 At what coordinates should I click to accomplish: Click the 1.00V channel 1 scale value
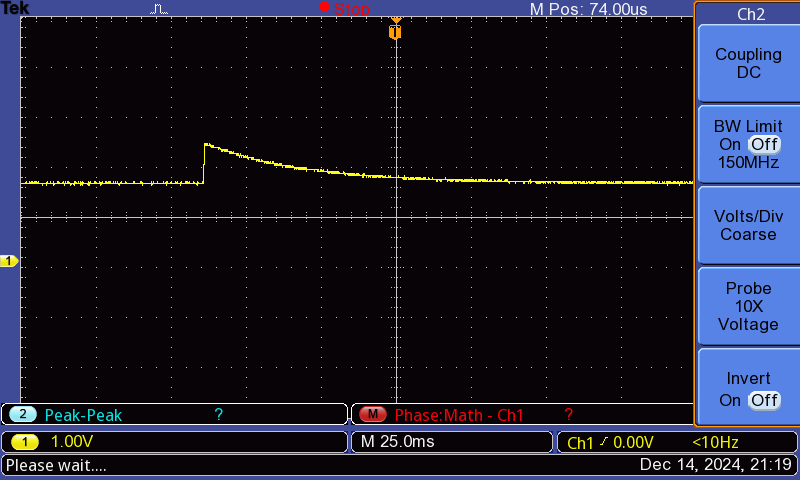coord(72,442)
